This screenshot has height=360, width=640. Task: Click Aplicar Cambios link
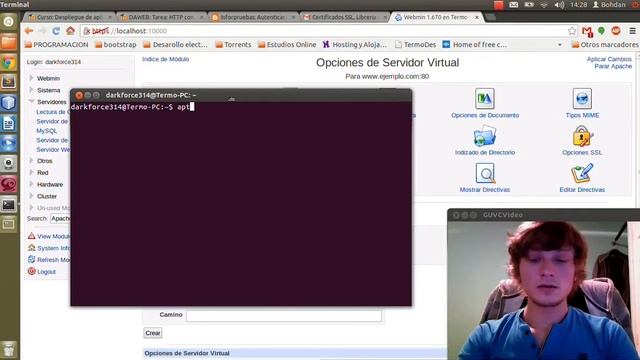pos(609,59)
